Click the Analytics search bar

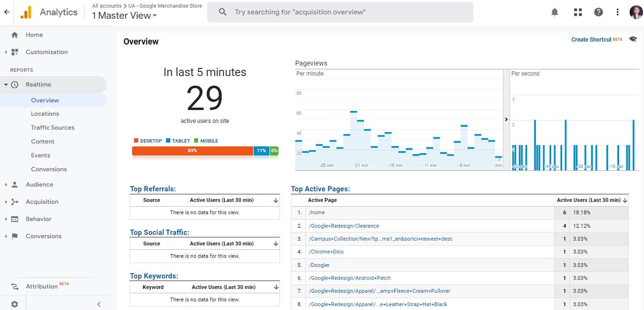click(340, 12)
